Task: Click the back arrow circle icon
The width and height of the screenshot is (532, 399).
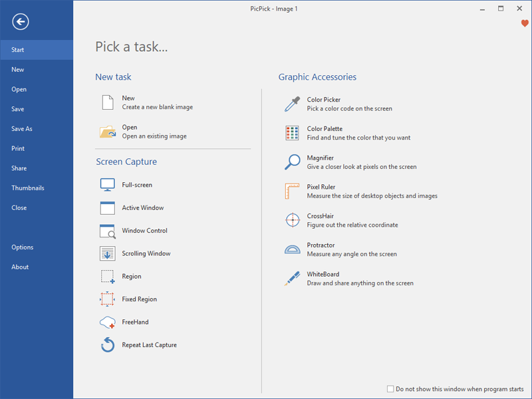Action: tap(21, 23)
